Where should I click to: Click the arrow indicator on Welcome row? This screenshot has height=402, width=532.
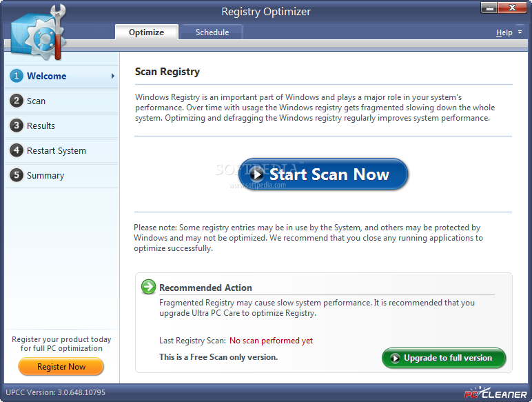pos(113,76)
